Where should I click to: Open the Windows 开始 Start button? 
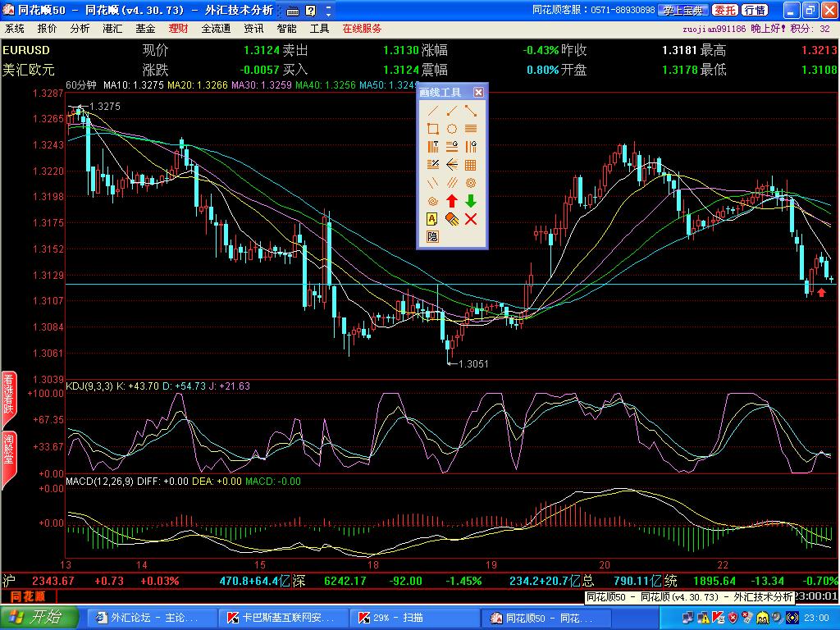tap(39, 617)
